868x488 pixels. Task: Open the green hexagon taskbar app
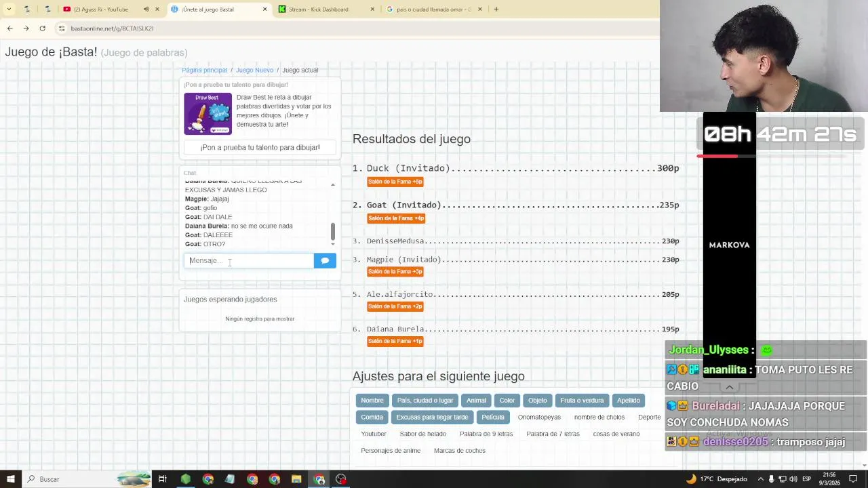tap(185, 479)
